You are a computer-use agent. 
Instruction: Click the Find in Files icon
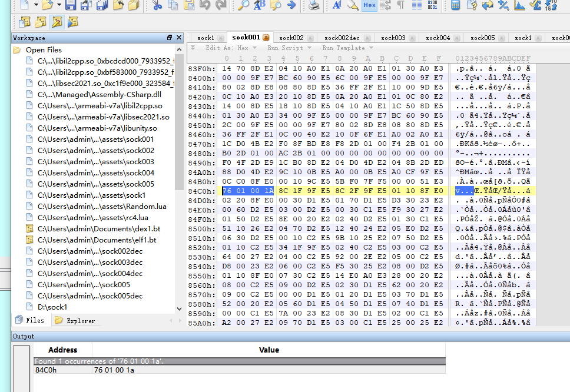click(x=276, y=5)
